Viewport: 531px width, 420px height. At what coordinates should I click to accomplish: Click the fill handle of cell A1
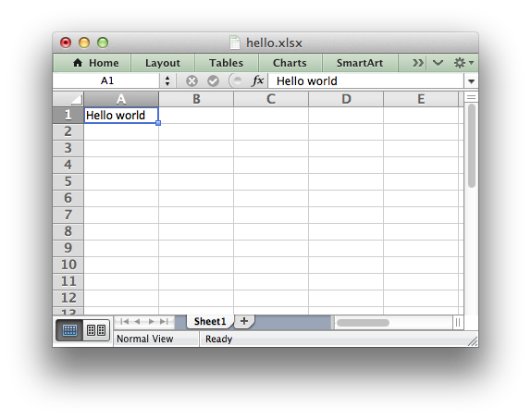158,123
